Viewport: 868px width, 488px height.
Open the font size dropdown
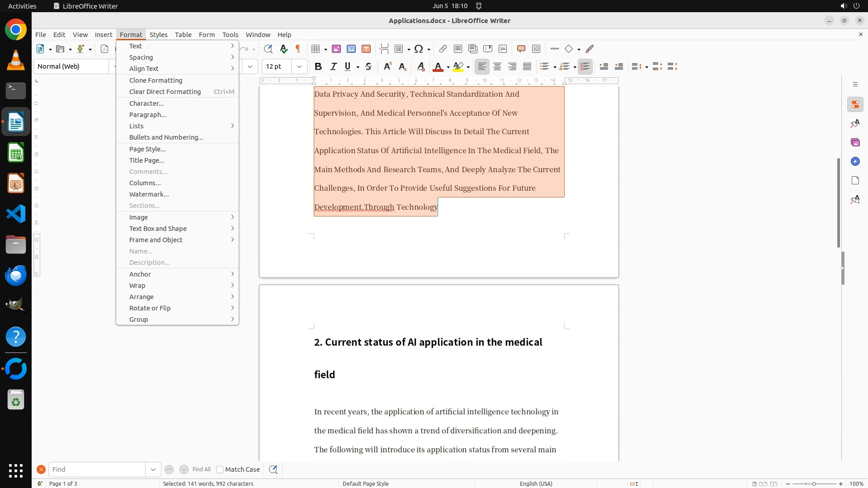click(299, 66)
